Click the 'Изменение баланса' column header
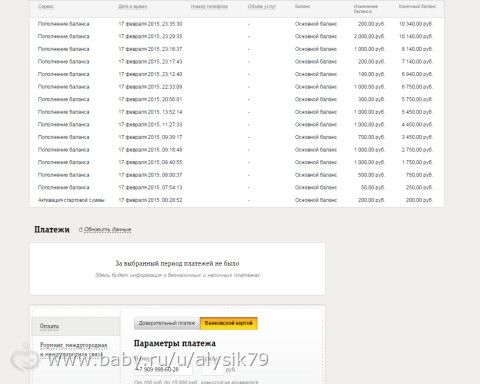 pos(366,9)
